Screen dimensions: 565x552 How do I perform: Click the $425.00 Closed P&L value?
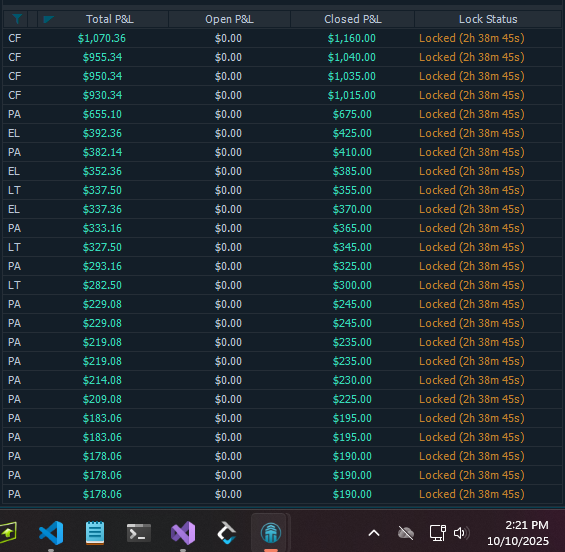coord(352,133)
